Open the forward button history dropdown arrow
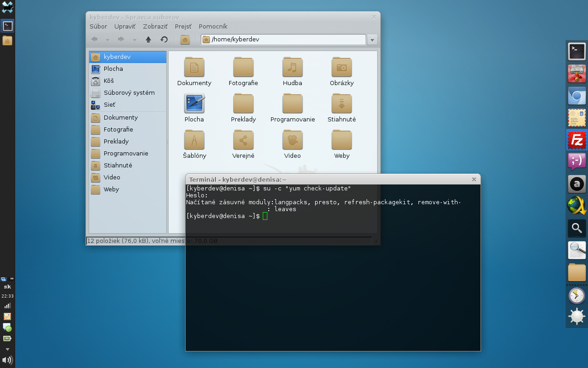Viewport: 588px width, 368px height. coord(135,40)
